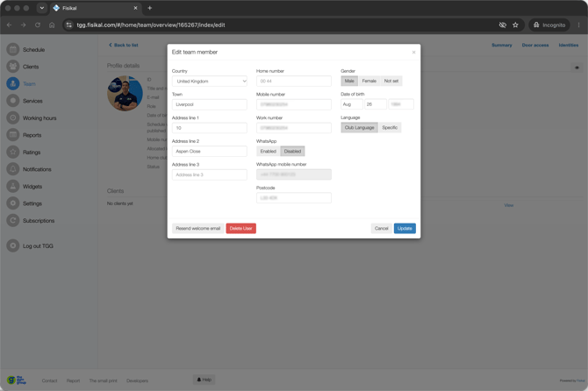Screen dimensions: 588x391
Task: Toggle the eye icon in profile details
Action: point(577,68)
